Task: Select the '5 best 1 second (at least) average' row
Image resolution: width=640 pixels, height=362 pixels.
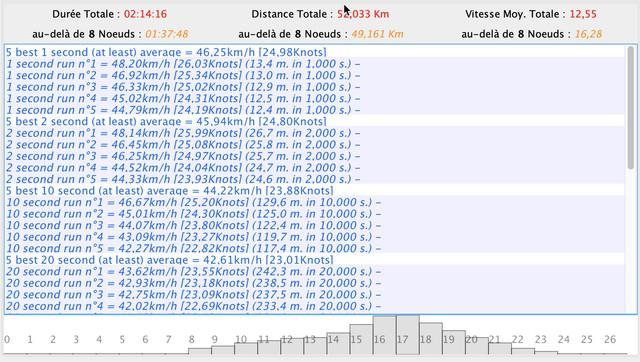Action: point(315,52)
